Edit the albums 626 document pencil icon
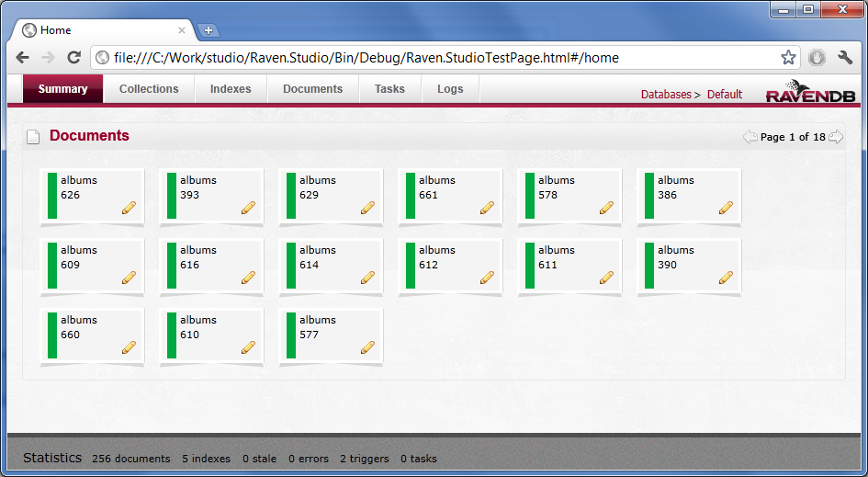 click(129, 208)
